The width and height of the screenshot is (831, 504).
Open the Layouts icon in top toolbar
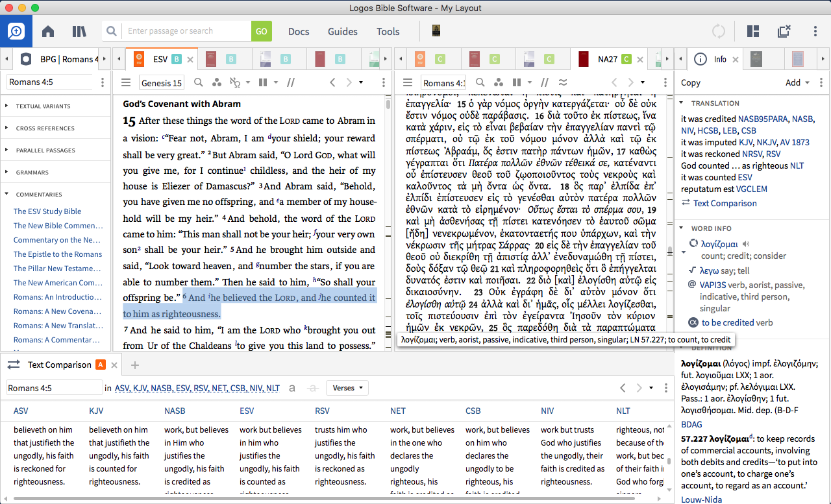click(x=753, y=31)
